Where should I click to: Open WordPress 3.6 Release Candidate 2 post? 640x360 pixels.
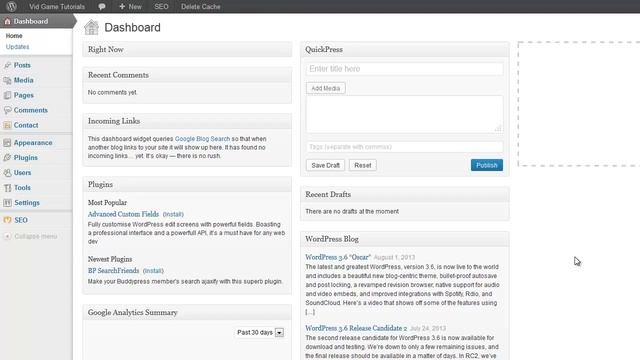click(x=356, y=328)
